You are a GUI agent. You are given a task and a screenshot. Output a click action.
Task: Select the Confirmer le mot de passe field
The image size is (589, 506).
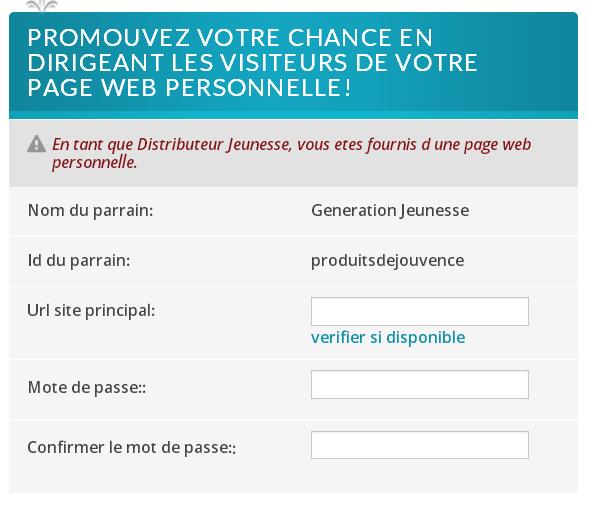point(420,445)
